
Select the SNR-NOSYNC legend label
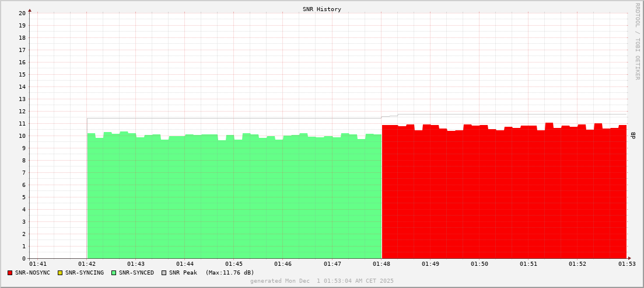click(33, 273)
